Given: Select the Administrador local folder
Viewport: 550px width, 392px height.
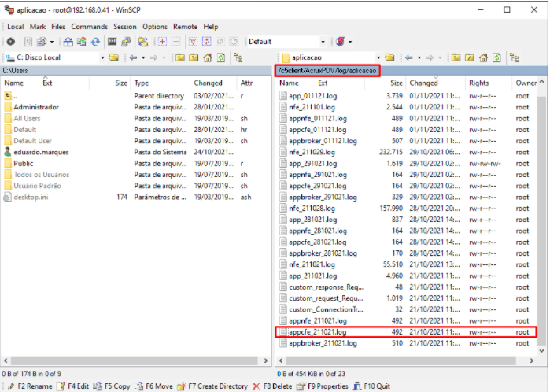Looking at the screenshot, I should [x=135, y=107].
